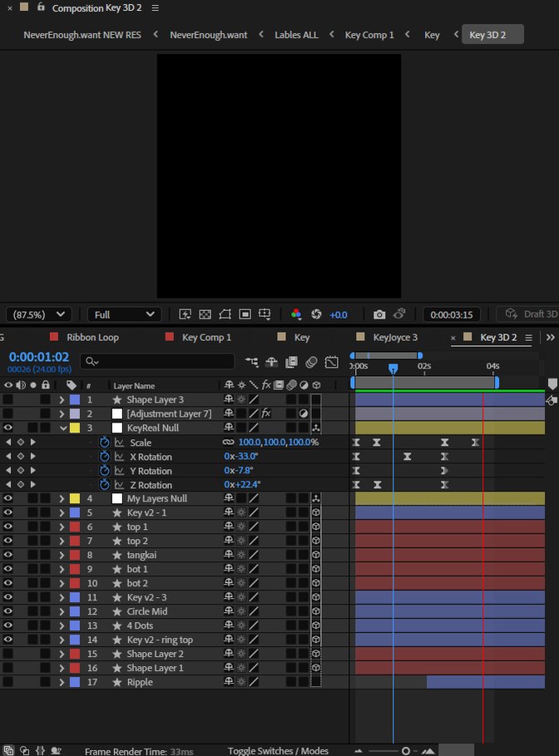Expand the 4 Dots layer
559x756 pixels.
click(62, 625)
